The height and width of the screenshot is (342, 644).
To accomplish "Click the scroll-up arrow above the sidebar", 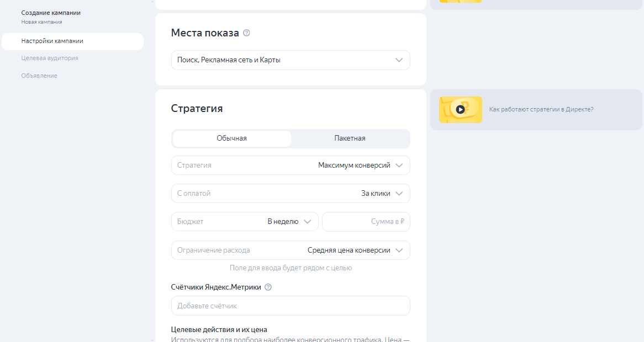I will pyautogui.click(x=152, y=2).
